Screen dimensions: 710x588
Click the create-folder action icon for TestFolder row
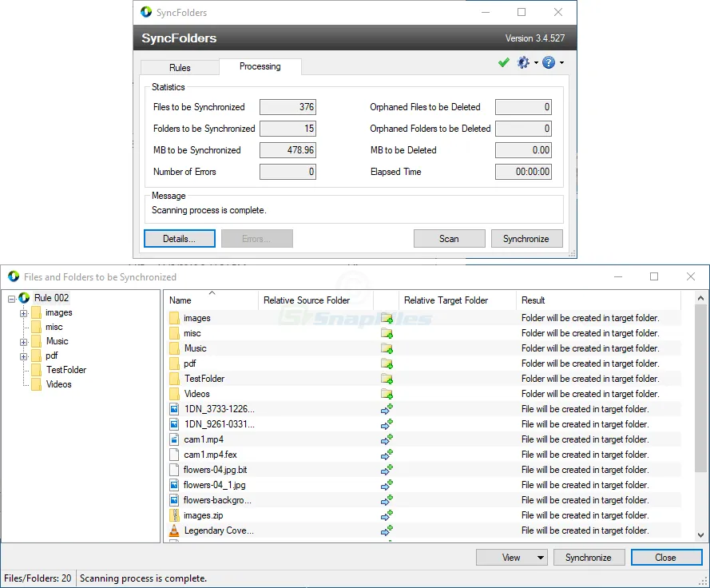[x=387, y=379]
